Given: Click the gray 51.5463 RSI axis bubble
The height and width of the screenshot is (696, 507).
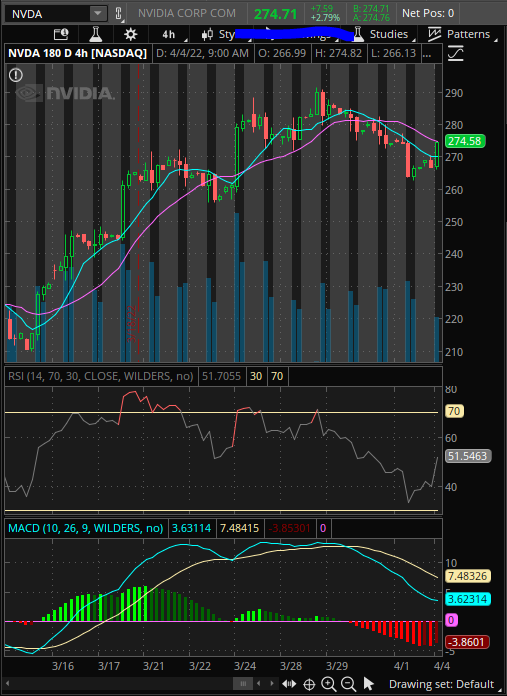Looking at the screenshot, I should click(x=468, y=456).
